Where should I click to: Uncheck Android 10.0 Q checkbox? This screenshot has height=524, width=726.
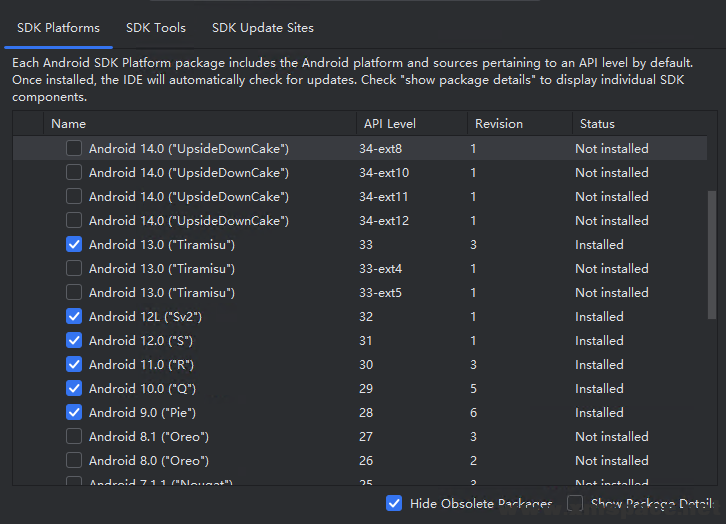click(x=74, y=388)
